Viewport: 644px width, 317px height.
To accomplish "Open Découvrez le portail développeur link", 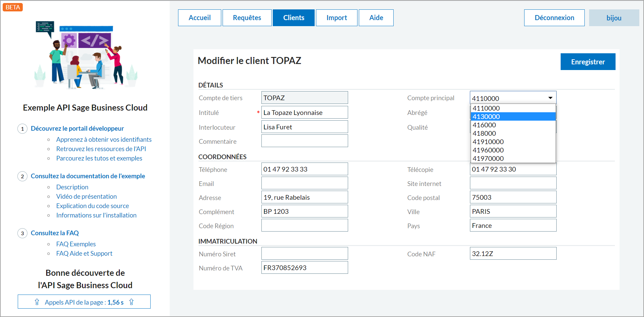I will [77, 128].
